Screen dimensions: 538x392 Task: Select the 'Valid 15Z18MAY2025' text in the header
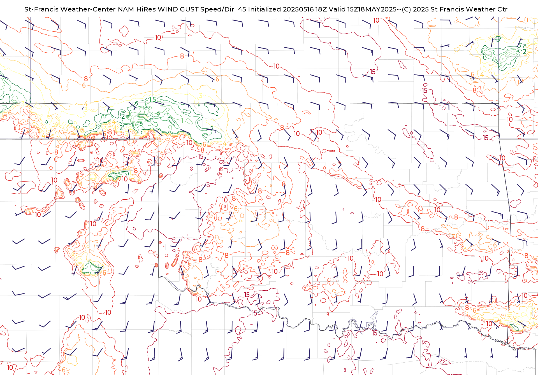coord(363,9)
